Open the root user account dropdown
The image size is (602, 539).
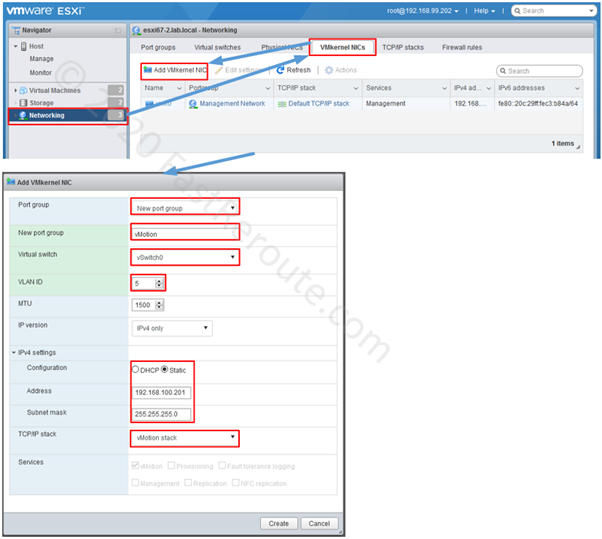pos(423,11)
